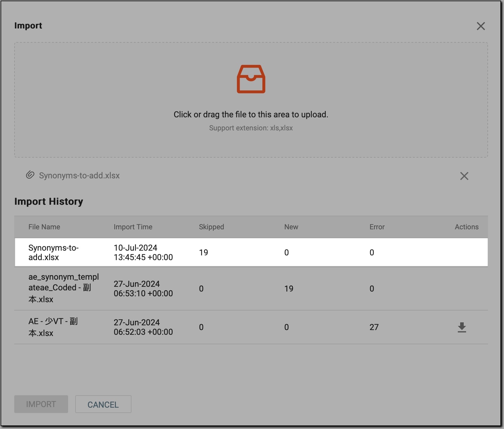Close the Import dialog

click(481, 26)
